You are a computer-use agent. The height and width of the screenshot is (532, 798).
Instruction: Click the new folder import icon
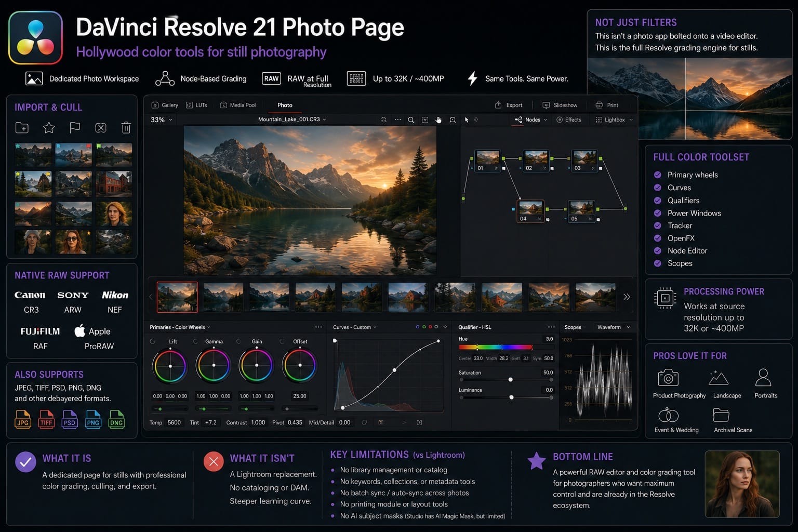pyautogui.click(x=22, y=128)
